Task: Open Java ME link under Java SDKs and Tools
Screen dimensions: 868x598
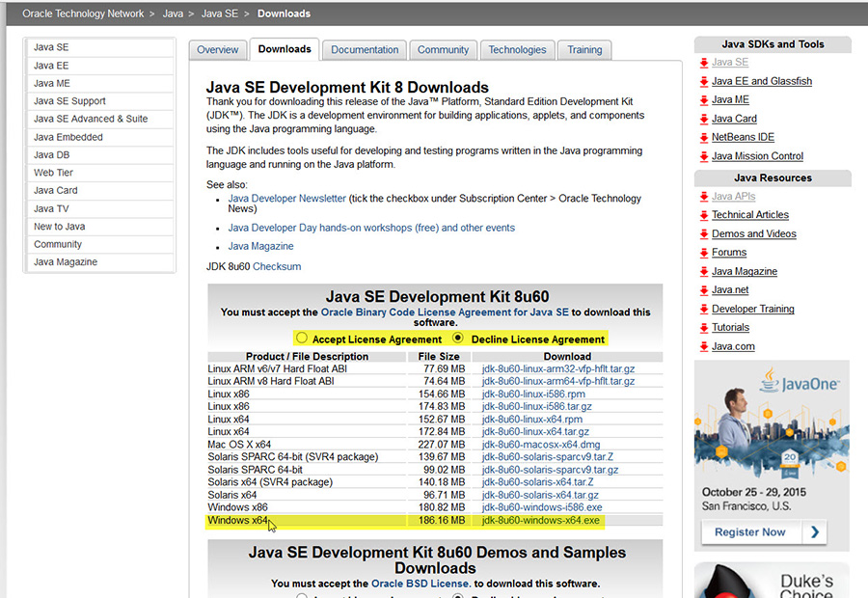Action: click(730, 99)
